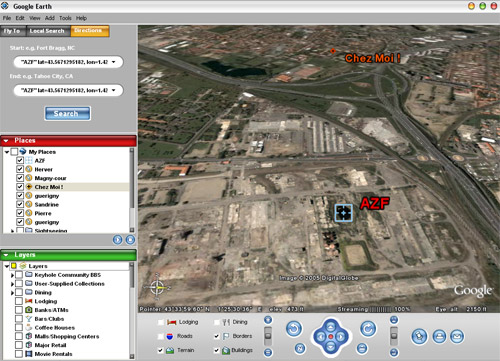Click the Bars/Clubs cocktail glass icon
This screenshot has width=500, height=361.
pos(29,319)
